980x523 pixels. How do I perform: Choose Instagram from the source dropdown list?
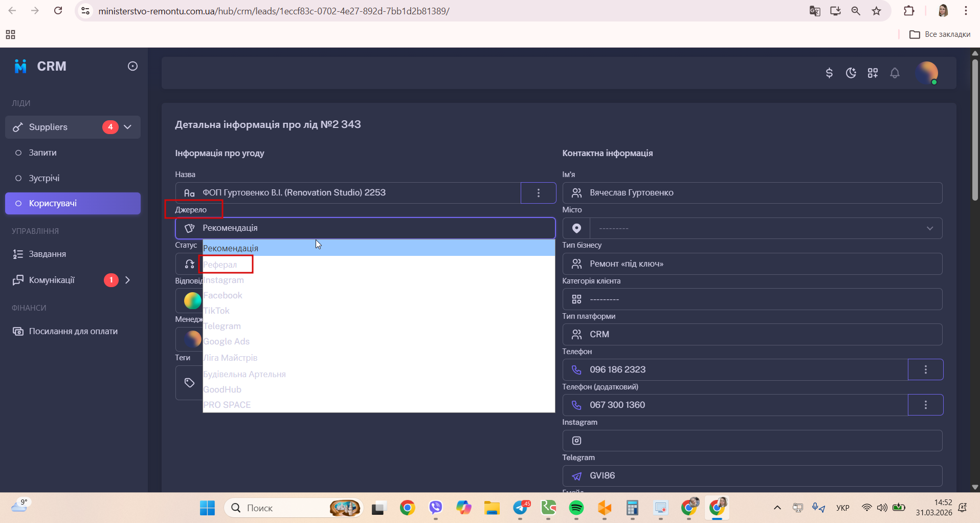coord(379,280)
